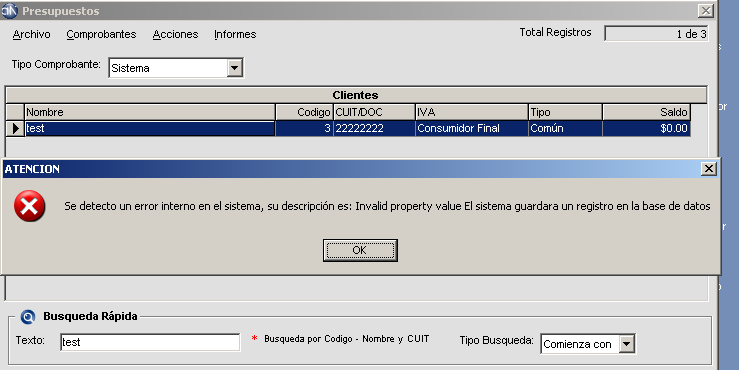Screen dimensions: 739x370
Task: Click the Presupuestos app icon in title bar
Action: 9,10
